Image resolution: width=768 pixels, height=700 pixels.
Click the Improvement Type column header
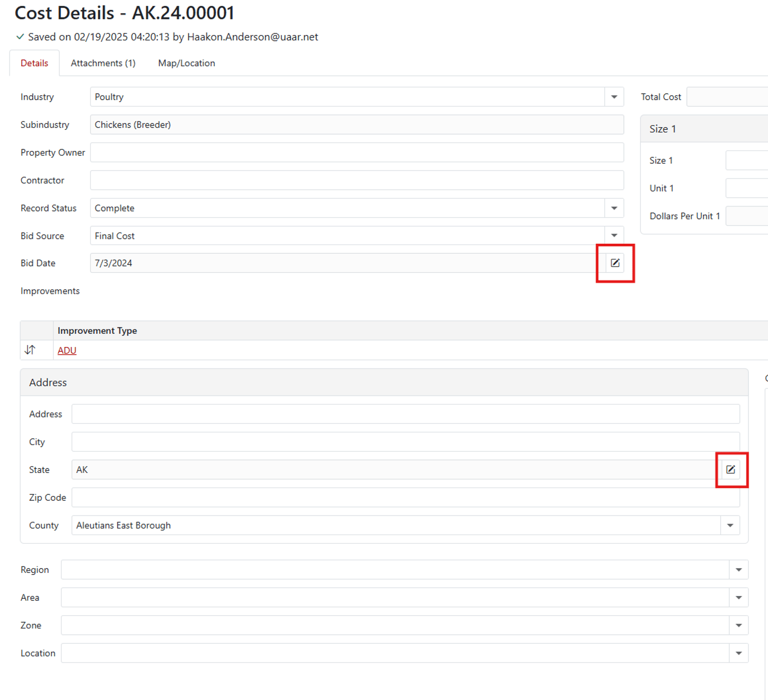(98, 331)
